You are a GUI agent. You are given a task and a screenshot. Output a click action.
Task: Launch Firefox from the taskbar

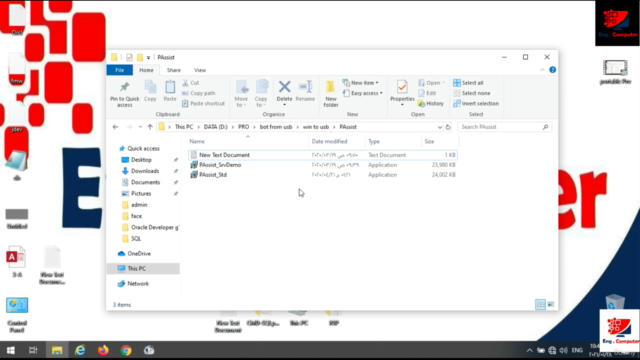click(103, 350)
